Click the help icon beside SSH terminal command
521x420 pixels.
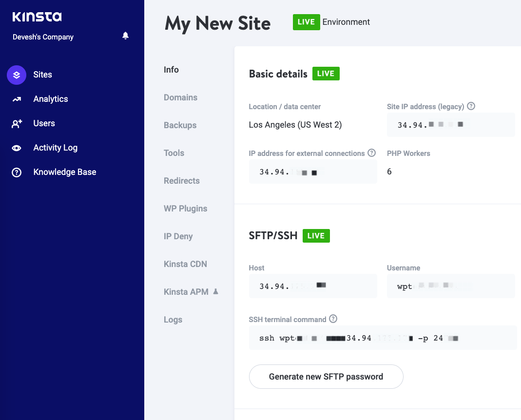[333, 319]
